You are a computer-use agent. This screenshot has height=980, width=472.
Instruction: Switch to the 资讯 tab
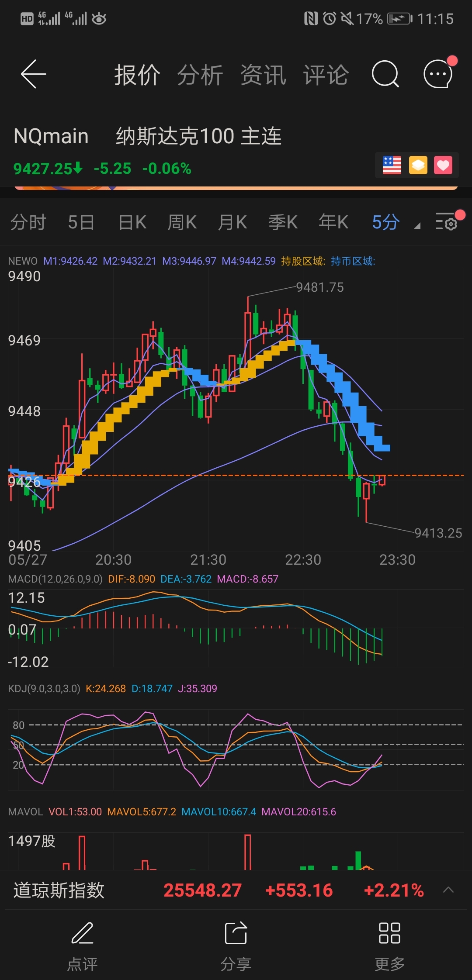[x=263, y=75]
